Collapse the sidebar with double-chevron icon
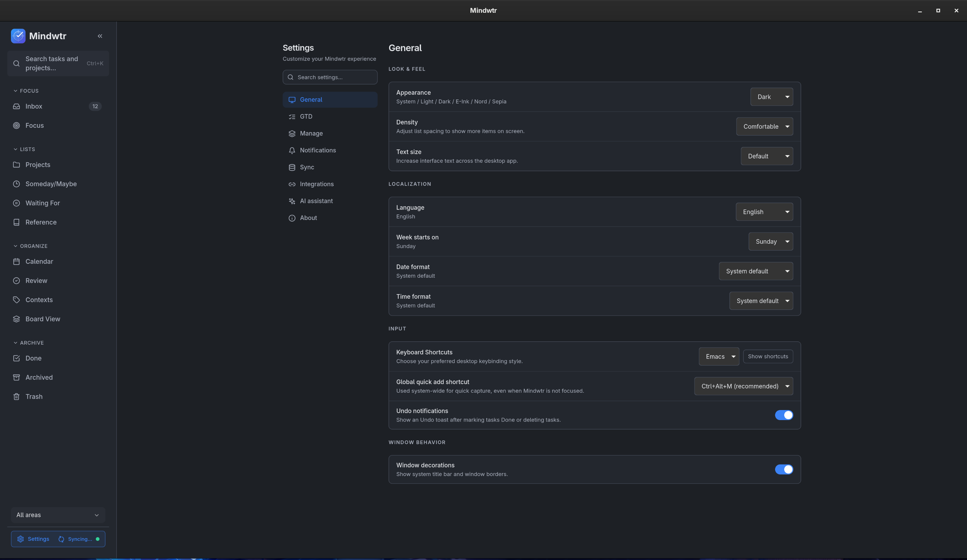 [100, 36]
